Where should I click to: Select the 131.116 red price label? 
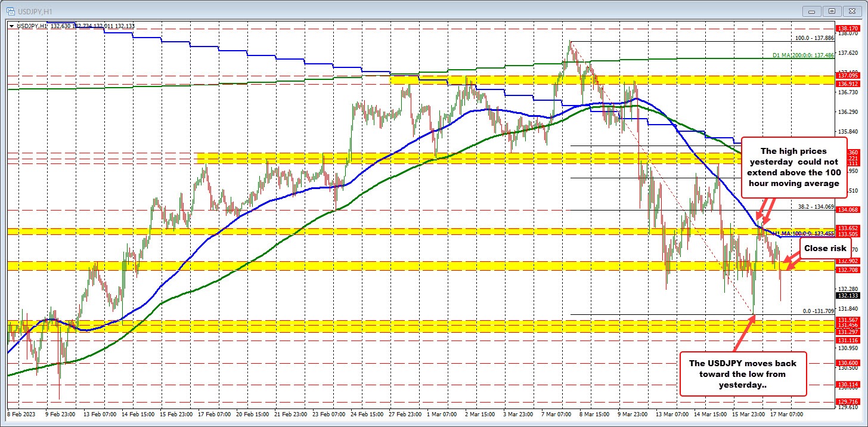pyautogui.click(x=847, y=339)
